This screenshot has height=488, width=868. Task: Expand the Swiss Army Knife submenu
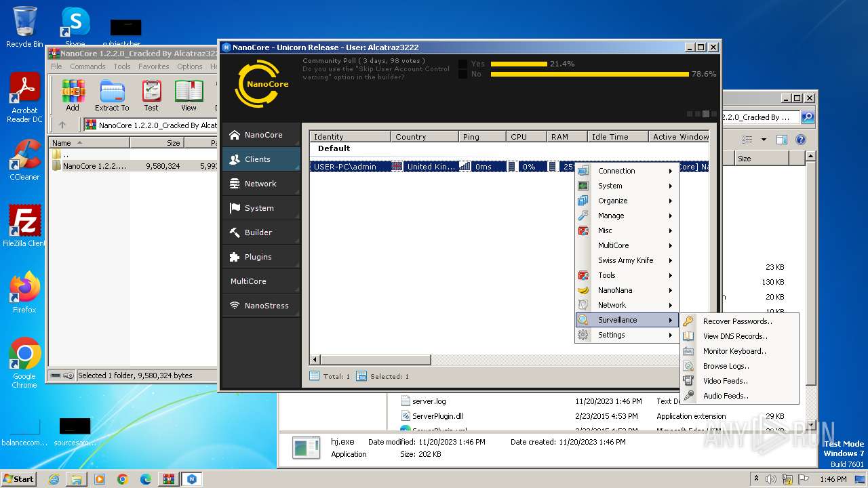[627, 260]
